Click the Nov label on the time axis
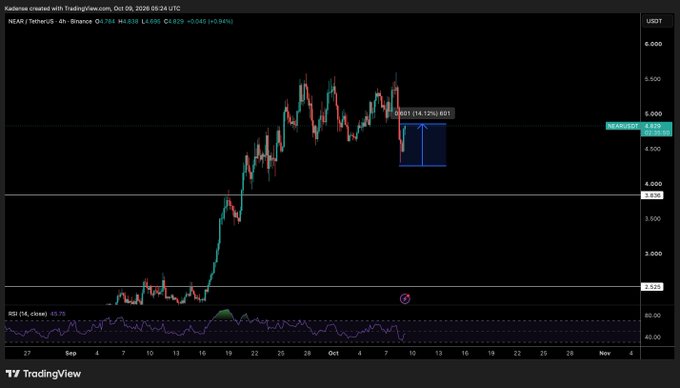The height and width of the screenshot is (388, 680). coord(605,353)
